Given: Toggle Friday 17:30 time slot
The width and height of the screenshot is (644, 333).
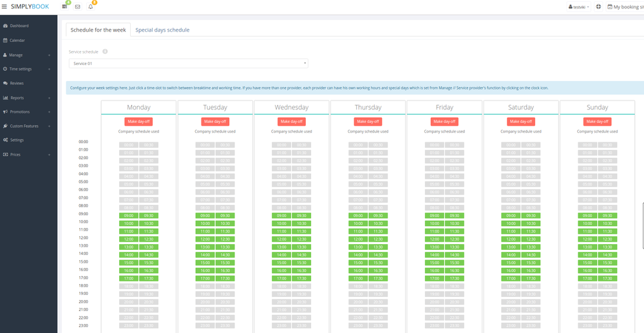Looking at the screenshot, I should click(x=454, y=278).
